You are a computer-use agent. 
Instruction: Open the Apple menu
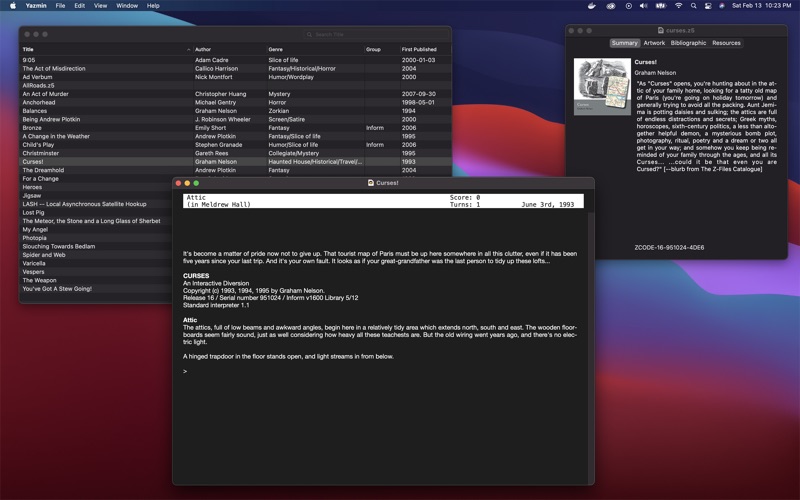[13, 6]
